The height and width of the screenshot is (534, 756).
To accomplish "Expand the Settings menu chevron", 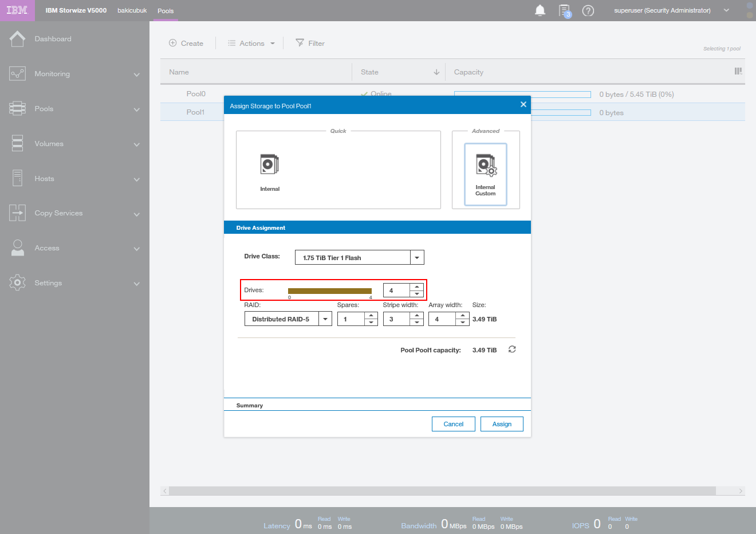I will click(x=137, y=284).
